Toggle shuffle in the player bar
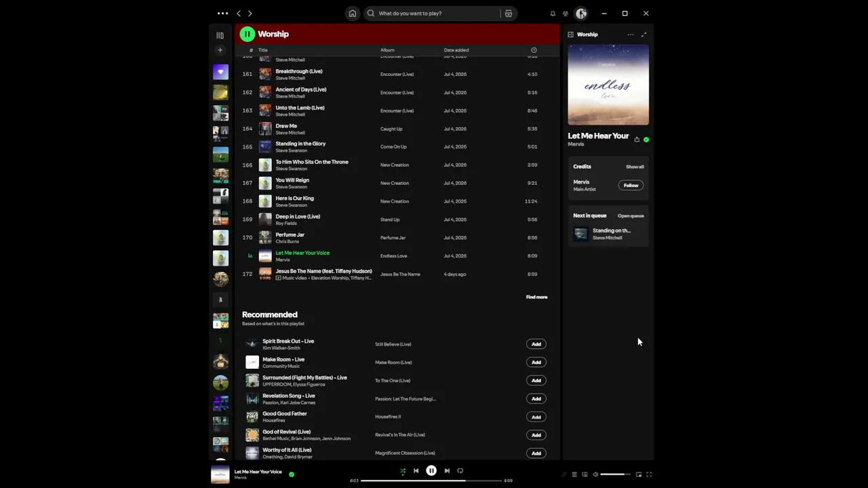The image size is (868, 488). 403,471
